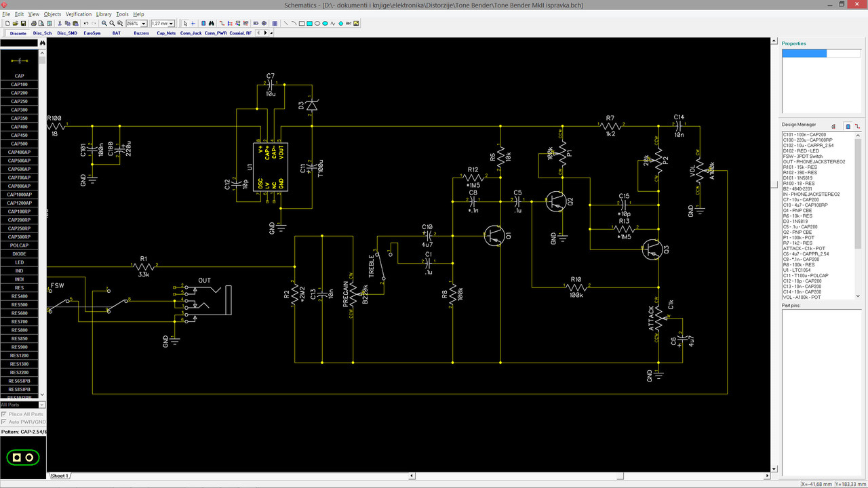Click the library search input field
The image size is (868, 488).
(18, 43)
